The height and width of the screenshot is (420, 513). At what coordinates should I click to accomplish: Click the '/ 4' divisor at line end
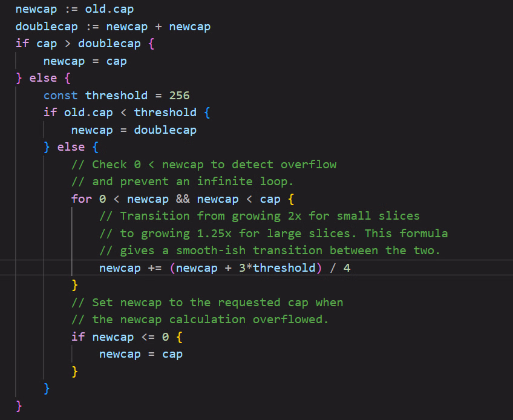[x=339, y=267]
